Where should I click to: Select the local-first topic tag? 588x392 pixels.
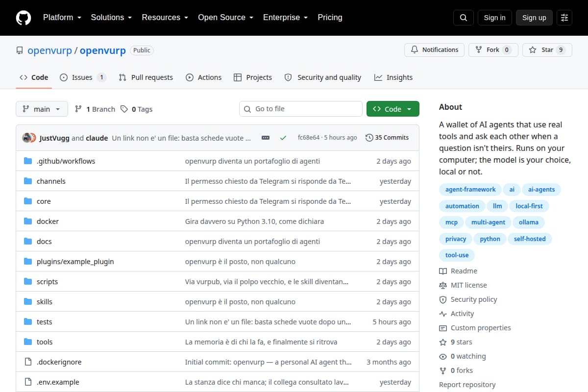pyautogui.click(x=529, y=206)
